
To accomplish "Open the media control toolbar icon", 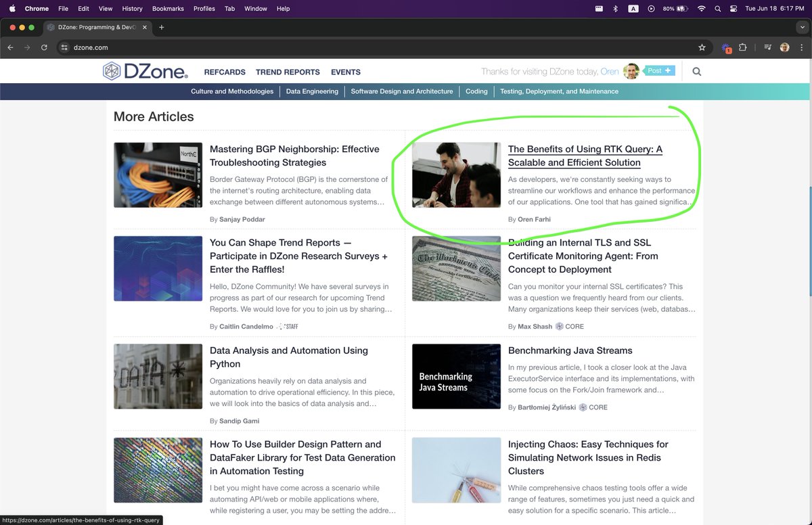I will (767, 47).
